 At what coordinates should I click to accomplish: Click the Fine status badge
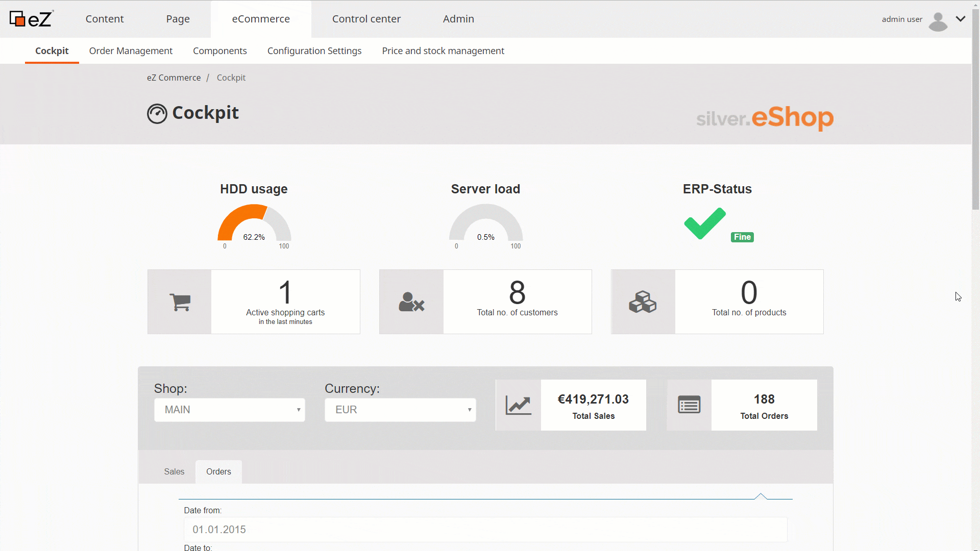point(742,237)
